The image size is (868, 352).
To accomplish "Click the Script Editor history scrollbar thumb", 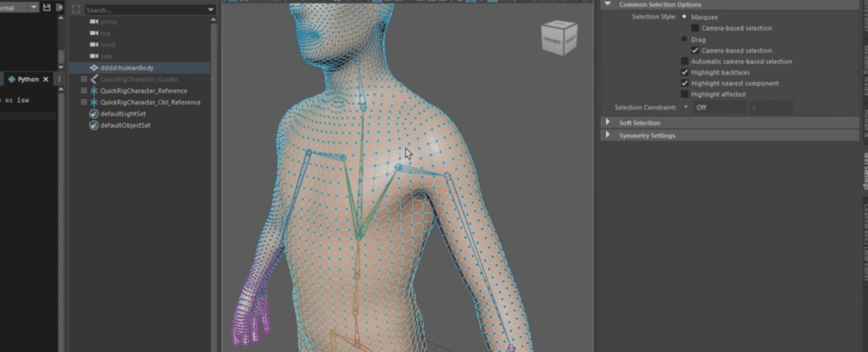I will (x=61, y=57).
